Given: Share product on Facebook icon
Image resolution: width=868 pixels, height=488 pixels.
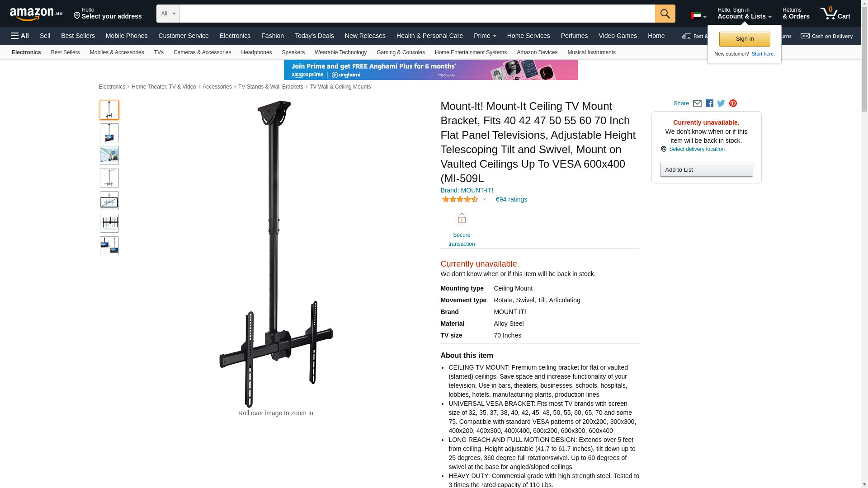Looking at the screenshot, I should (709, 103).
